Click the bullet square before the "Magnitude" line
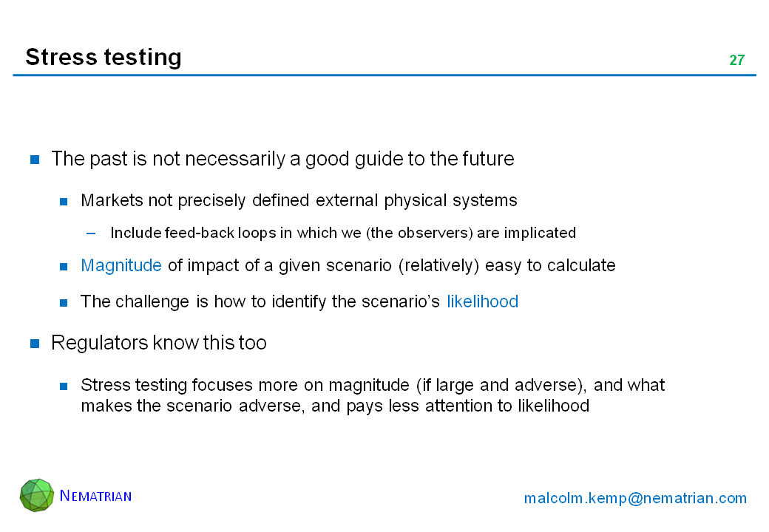The width and height of the screenshot is (769, 532). click(x=64, y=266)
